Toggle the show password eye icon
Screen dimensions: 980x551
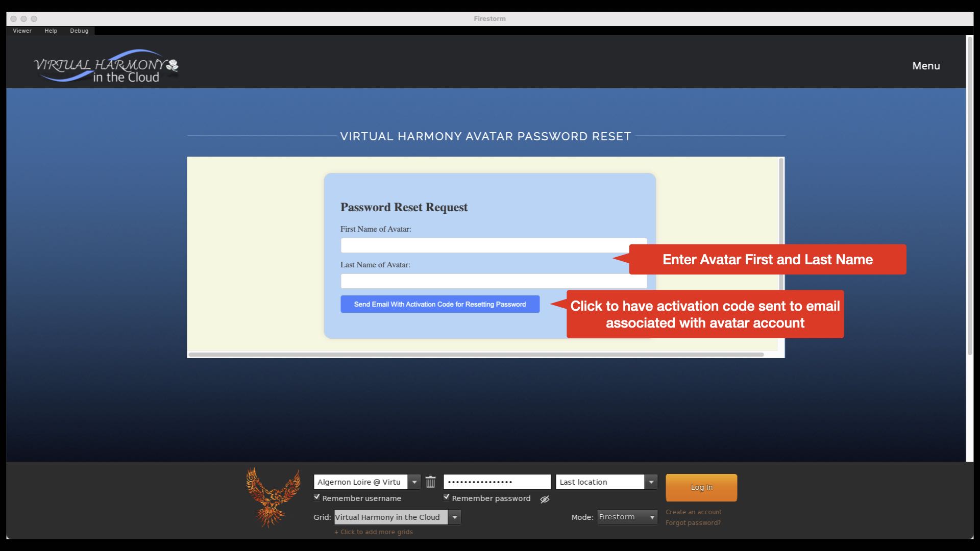(x=545, y=499)
